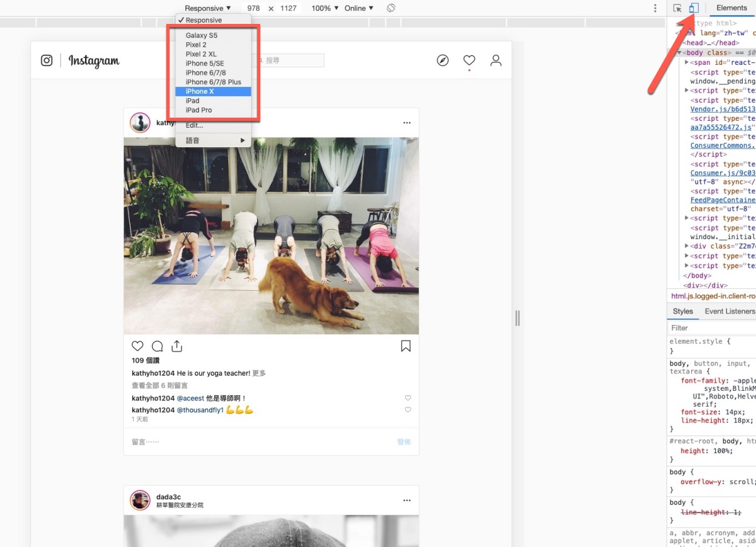Click the Instagram wordmark
Image resolution: width=756 pixels, height=547 pixels.
[x=94, y=61]
